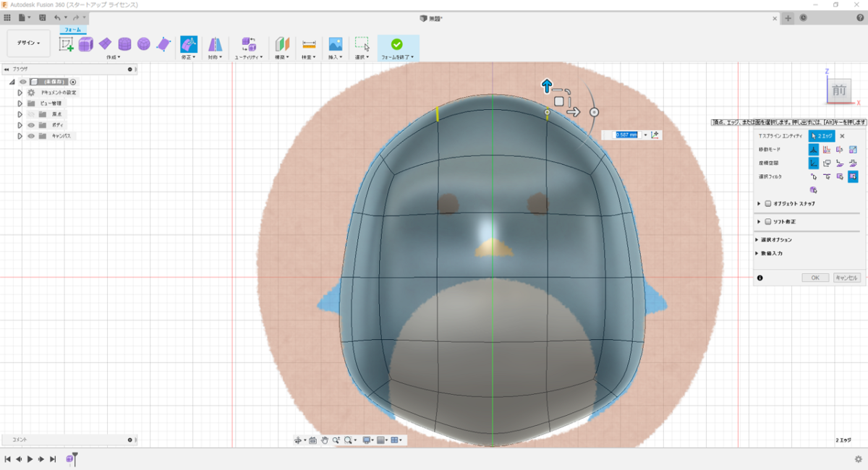
Task: Click the Undo arrow
Action: coord(57,17)
